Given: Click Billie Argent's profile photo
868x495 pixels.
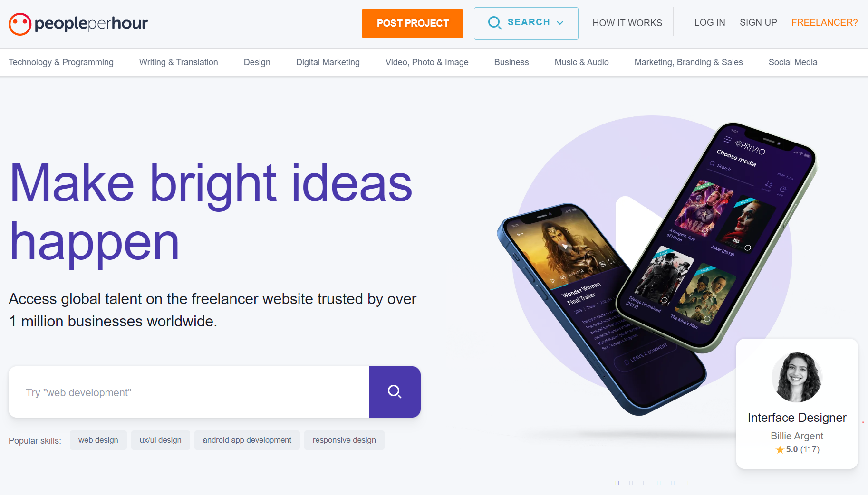Looking at the screenshot, I should coord(797,377).
